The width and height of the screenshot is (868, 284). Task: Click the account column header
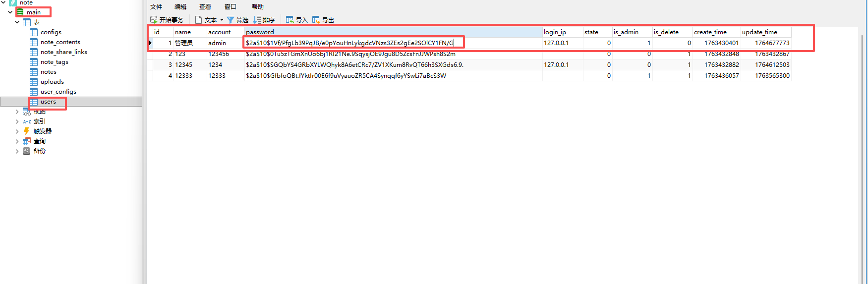coord(226,32)
